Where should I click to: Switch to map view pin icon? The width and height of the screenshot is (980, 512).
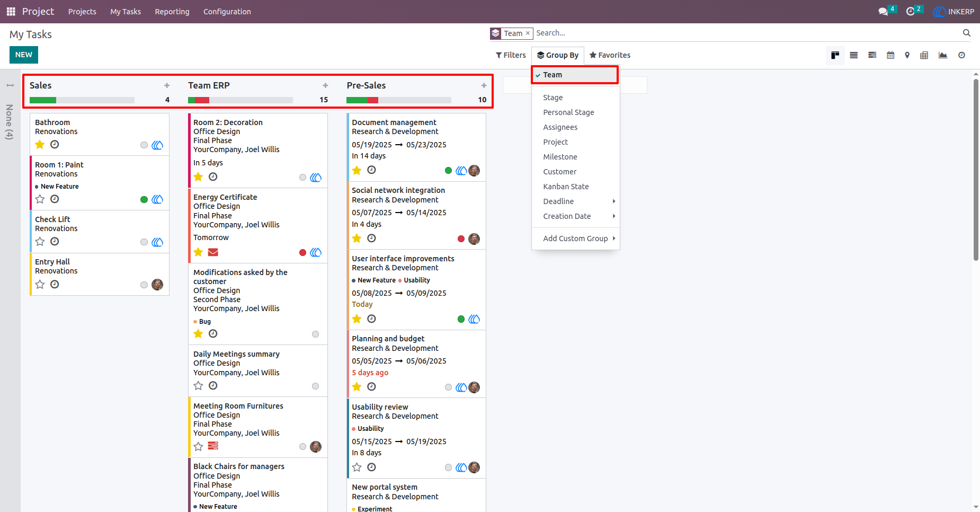point(907,55)
